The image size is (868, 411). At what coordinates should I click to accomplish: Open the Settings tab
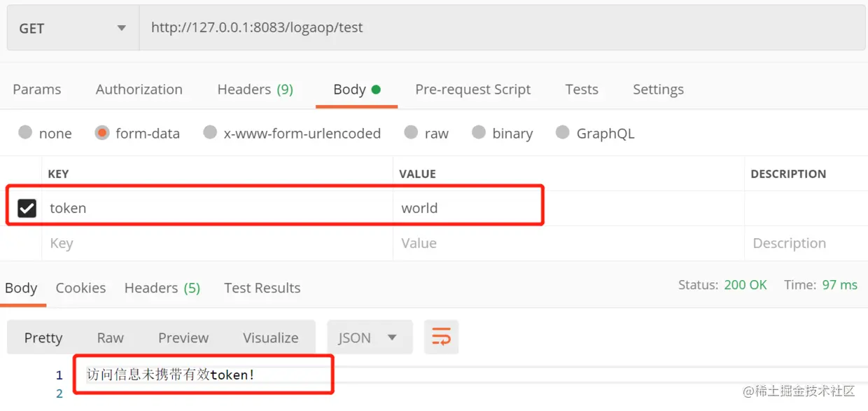click(658, 90)
